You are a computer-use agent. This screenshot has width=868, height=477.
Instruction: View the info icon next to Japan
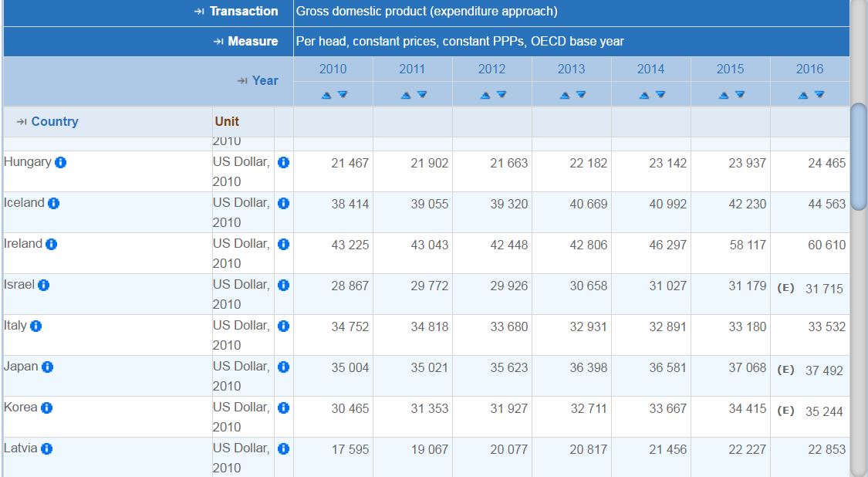coord(48,367)
